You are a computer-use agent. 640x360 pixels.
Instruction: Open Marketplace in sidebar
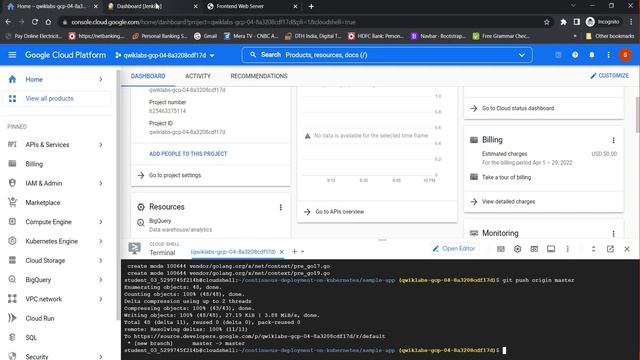(x=42, y=202)
